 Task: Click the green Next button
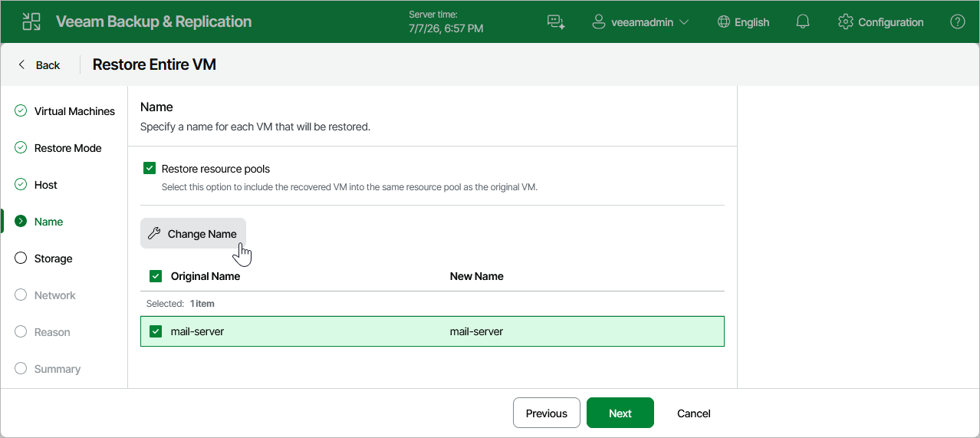pyautogui.click(x=620, y=413)
